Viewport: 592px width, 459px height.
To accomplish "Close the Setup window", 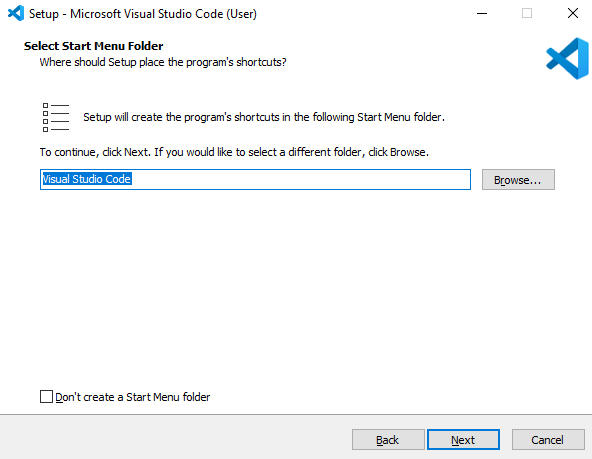I will [573, 14].
